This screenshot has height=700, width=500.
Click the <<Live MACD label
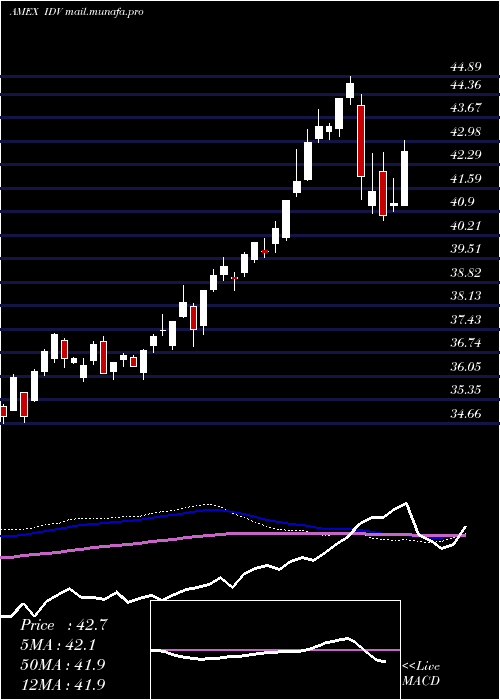tap(421, 673)
